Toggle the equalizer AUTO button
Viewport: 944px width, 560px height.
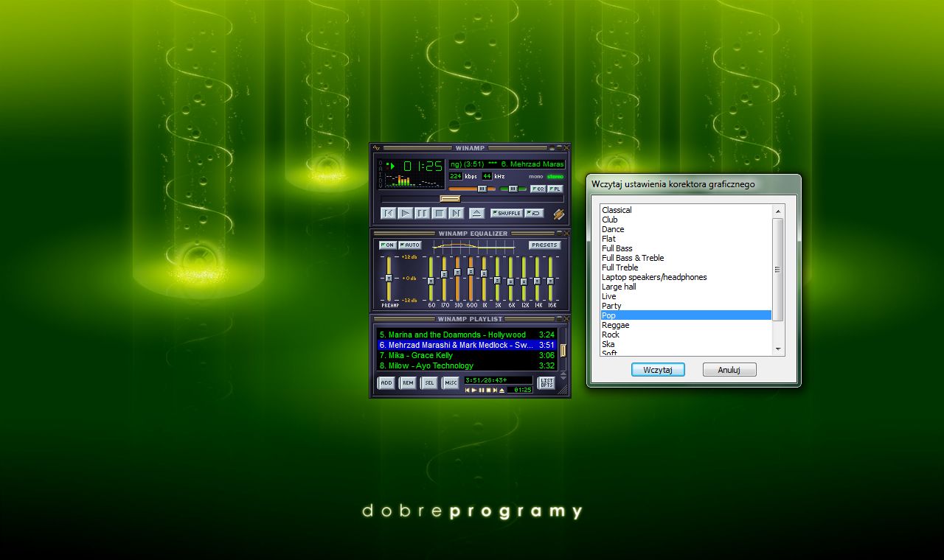(409, 245)
